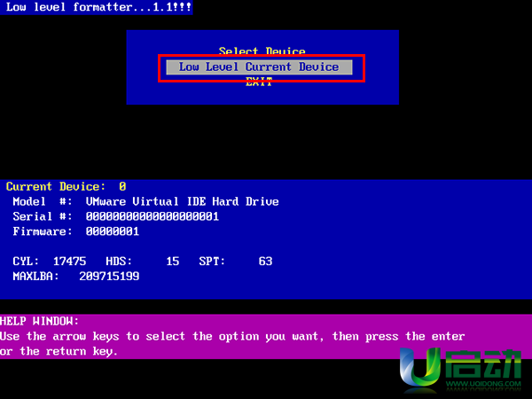
Task: Select the MAXLBA value 209715199
Action: pos(109,277)
